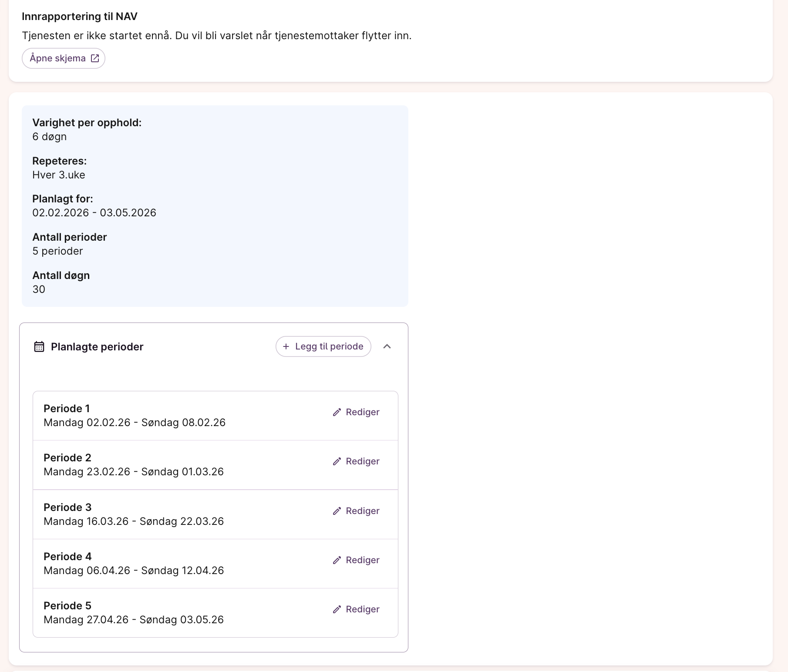Viewport: 788px width, 672px height.
Task: Collapse the Planlagte perioder section chevron
Action: [387, 346]
